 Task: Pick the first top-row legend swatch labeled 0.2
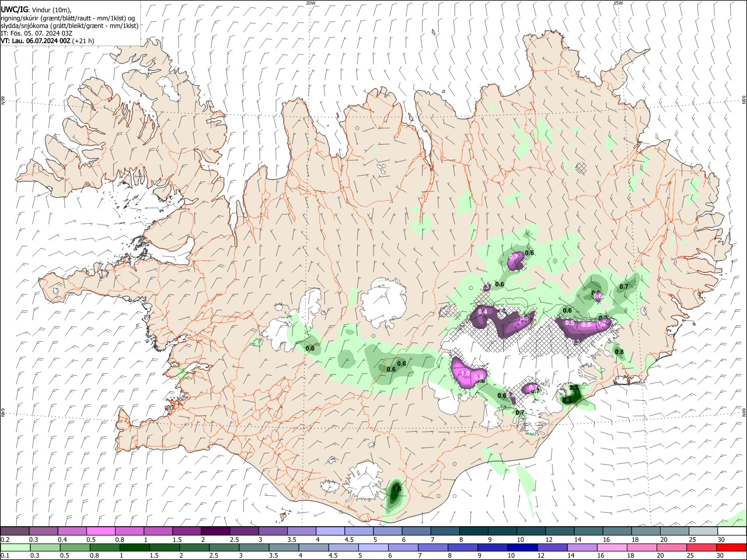click(x=15, y=531)
